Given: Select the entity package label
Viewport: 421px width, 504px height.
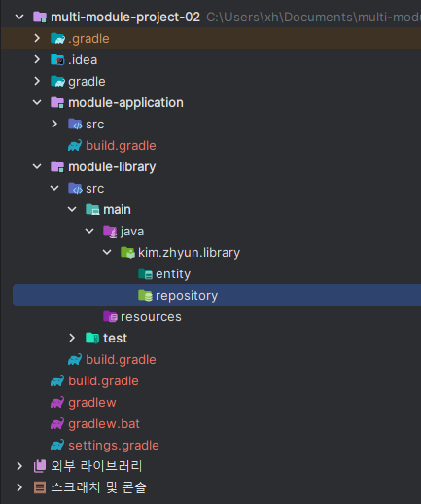Looking at the screenshot, I should pos(173,274).
